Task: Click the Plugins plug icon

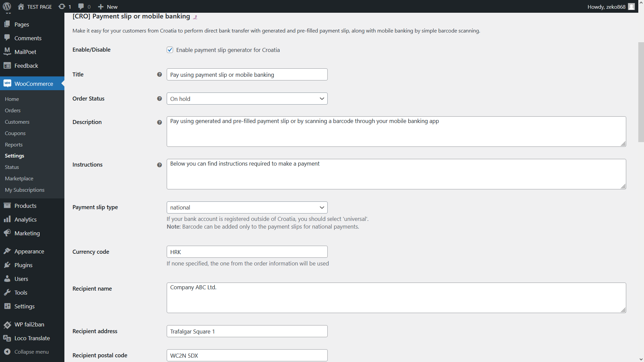Action: 7,265
